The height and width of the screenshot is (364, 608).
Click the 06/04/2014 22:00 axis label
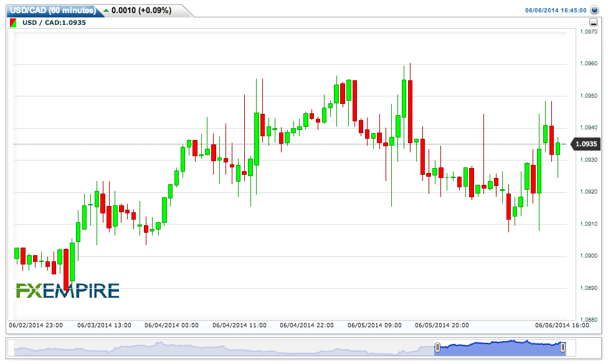[x=306, y=325]
